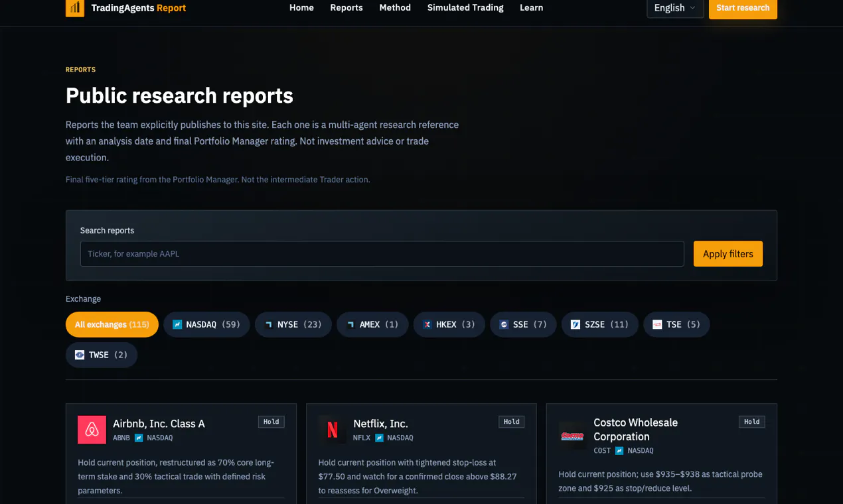Click the TWSE icon in exchange filter
Image resolution: width=843 pixels, height=504 pixels.
(80, 355)
